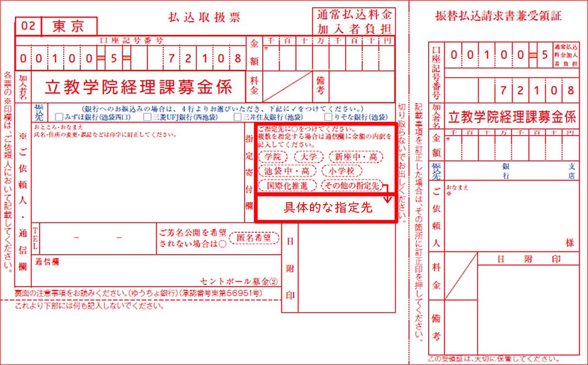
Task: Click the 払込取扱票 title
Action: tap(204, 18)
